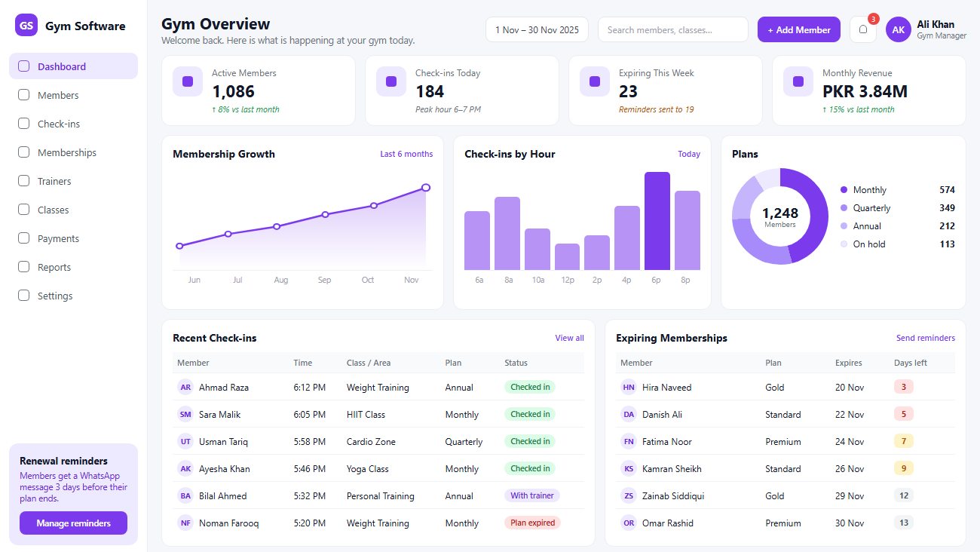The image size is (980, 552).
Task: Click Ahmad Raza's AR avatar
Action: pyautogui.click(x=185, y=387)
